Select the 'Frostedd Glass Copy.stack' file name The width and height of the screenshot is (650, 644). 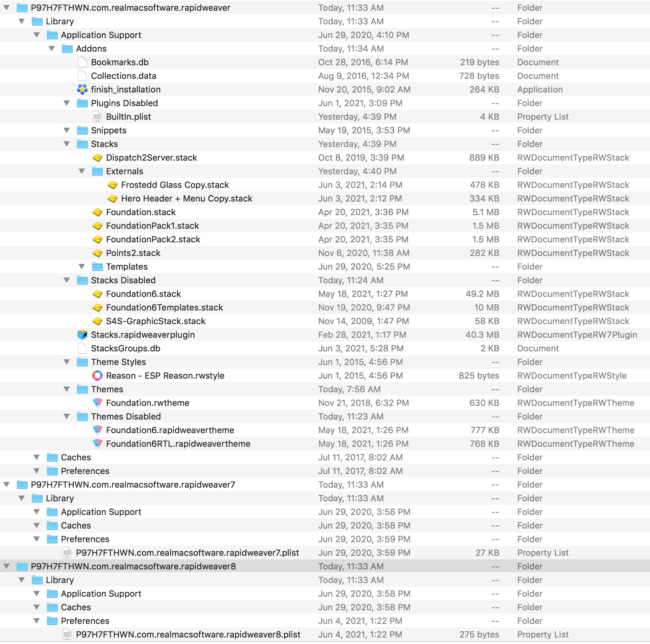pyautogui.click(x=175, y=185)
